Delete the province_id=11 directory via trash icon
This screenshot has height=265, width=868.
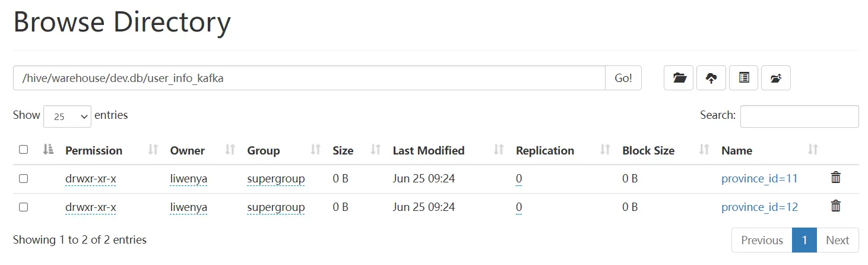tap(835, 177)
